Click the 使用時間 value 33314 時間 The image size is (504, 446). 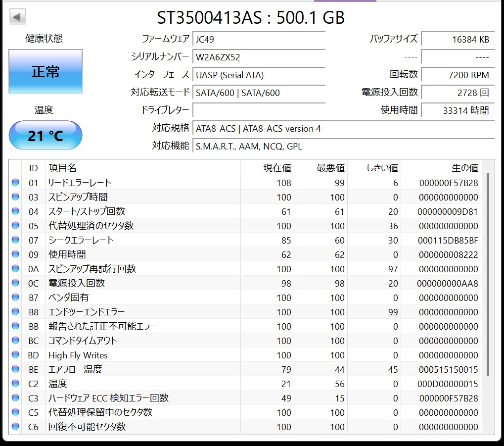[458, 110]
